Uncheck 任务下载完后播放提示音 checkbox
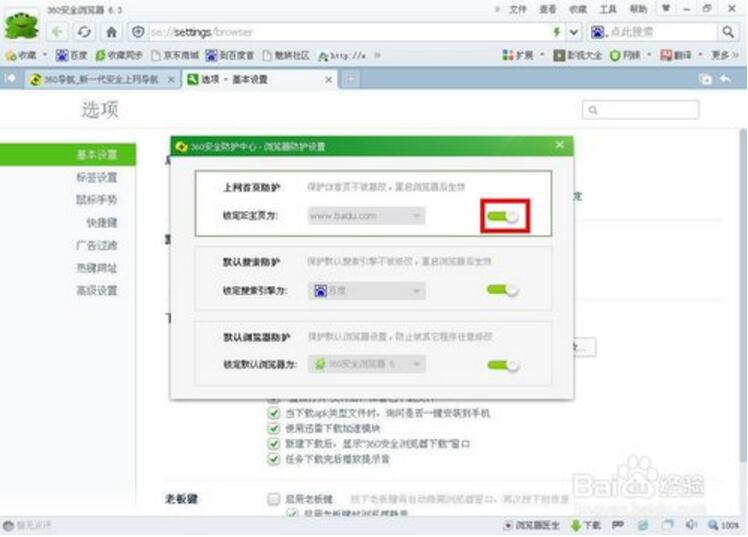 click(274, 459)
